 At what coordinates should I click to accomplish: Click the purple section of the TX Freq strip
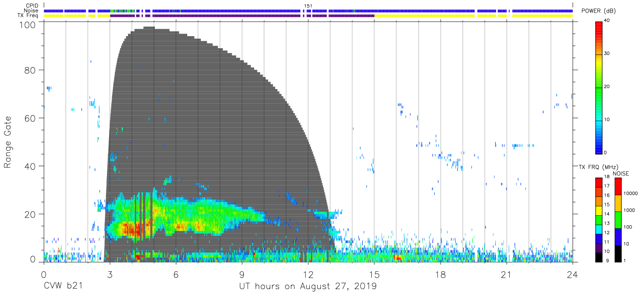click(242, 16)
